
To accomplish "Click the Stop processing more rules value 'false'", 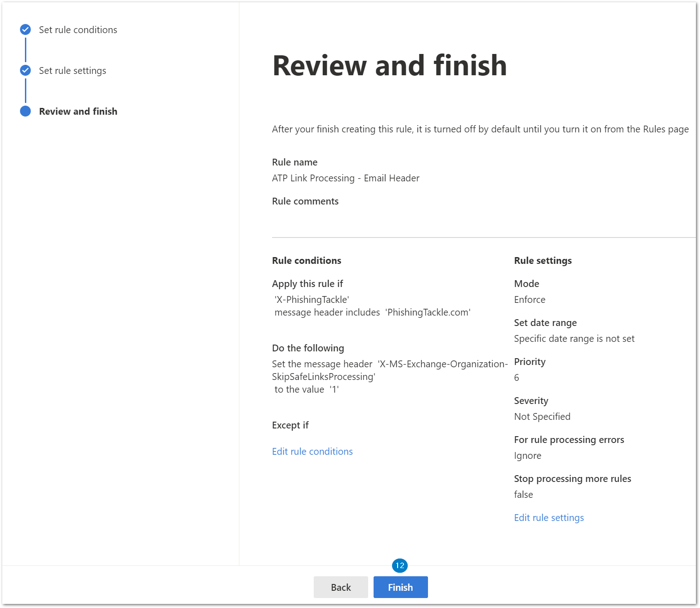I will pyautogui.click(x=524, y=495).
